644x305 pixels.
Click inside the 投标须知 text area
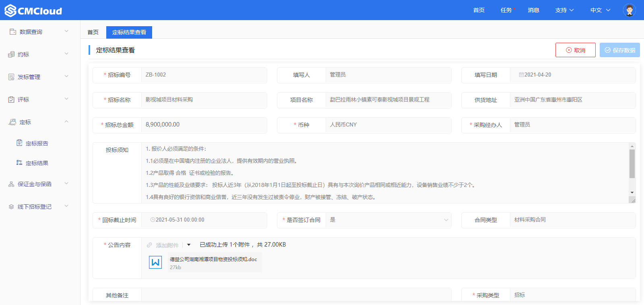coord(385,173)
